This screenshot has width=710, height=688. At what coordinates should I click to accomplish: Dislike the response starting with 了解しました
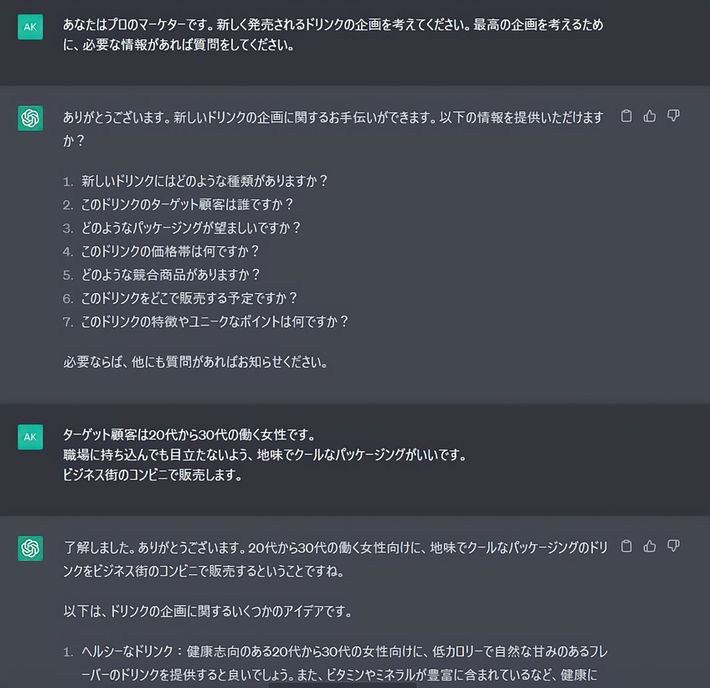point(673,546)
